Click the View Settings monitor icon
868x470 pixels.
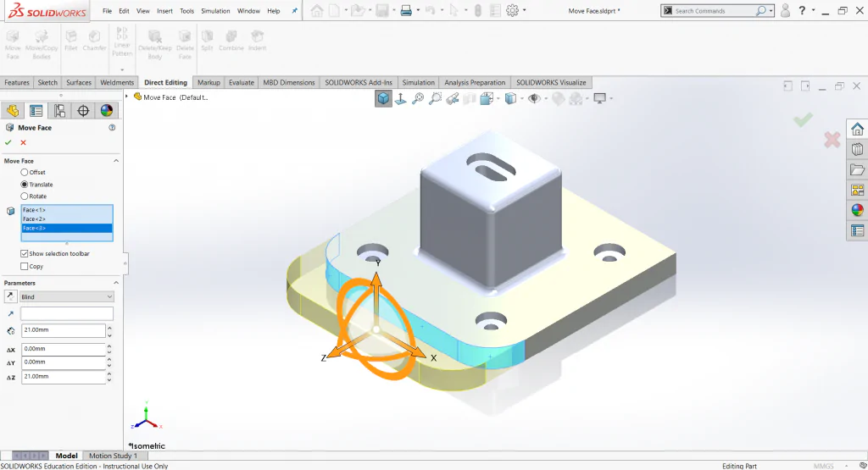599,98
